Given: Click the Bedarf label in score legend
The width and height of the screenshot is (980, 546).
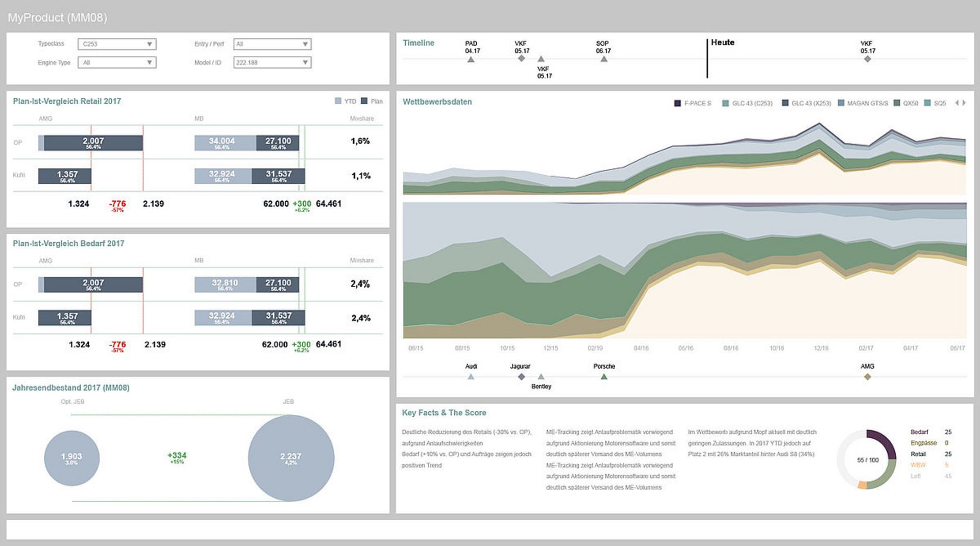Looking at the screenshot, I should coord(919,432).
